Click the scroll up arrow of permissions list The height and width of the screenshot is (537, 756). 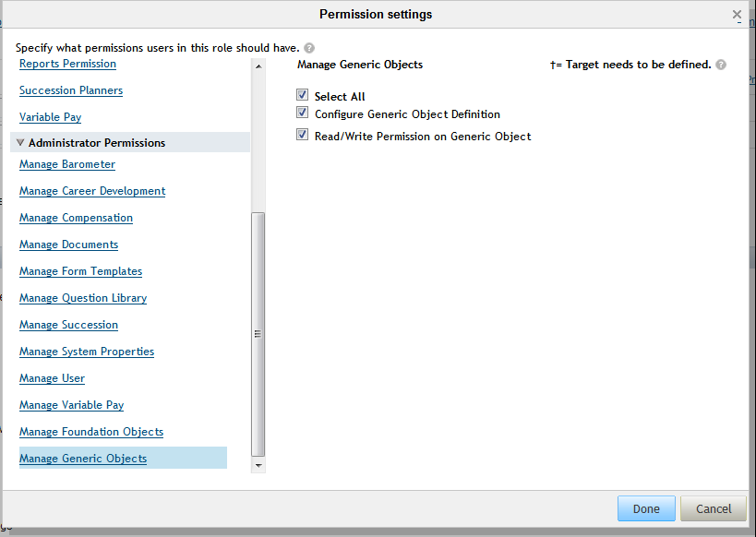(258, 66)
